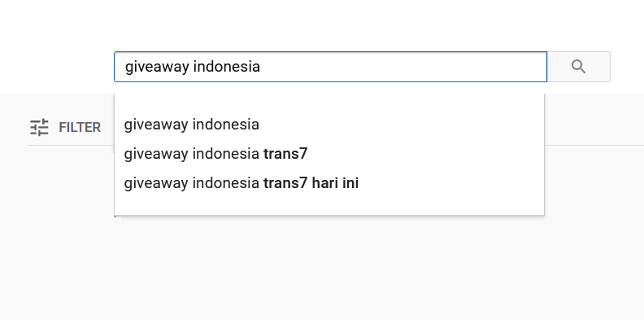Click the magnifying glass search icon
The height and width of the screenshot is (320, 644).
(x=578, y=67)
